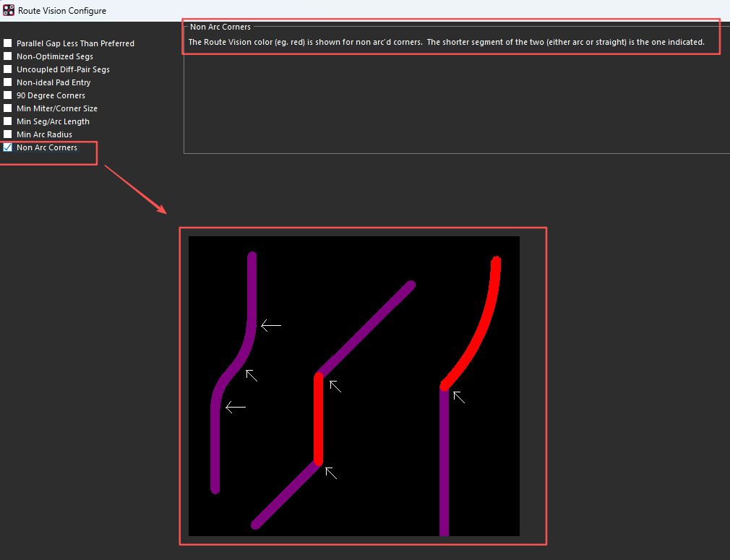This screenshot has width=730, height=560.
Task: Select Min Miter/Corner Size checkbox
Action: coord(8,108)
